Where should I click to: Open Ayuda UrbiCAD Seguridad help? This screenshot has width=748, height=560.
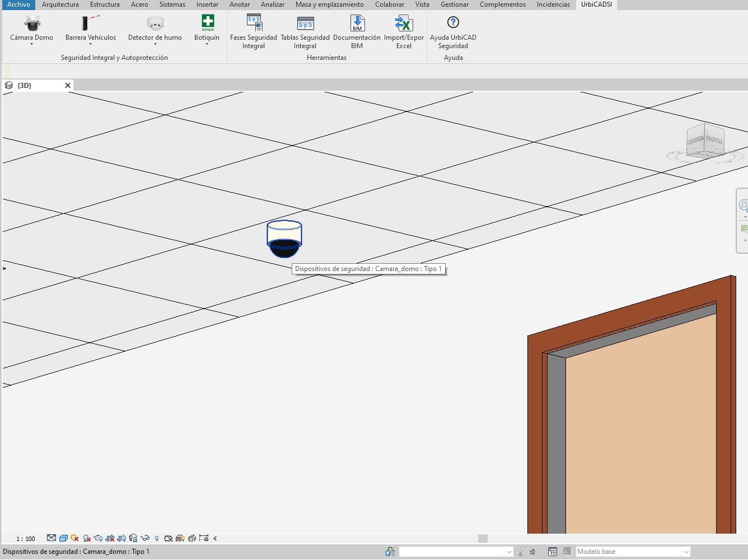(x=453, y=24)
